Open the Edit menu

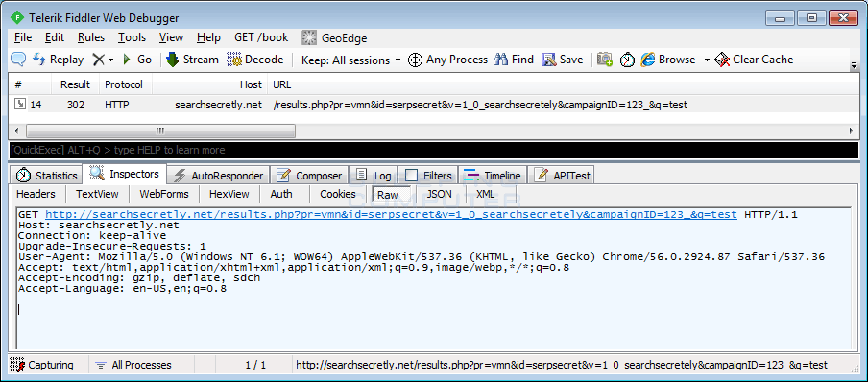[x=55, y=37]
